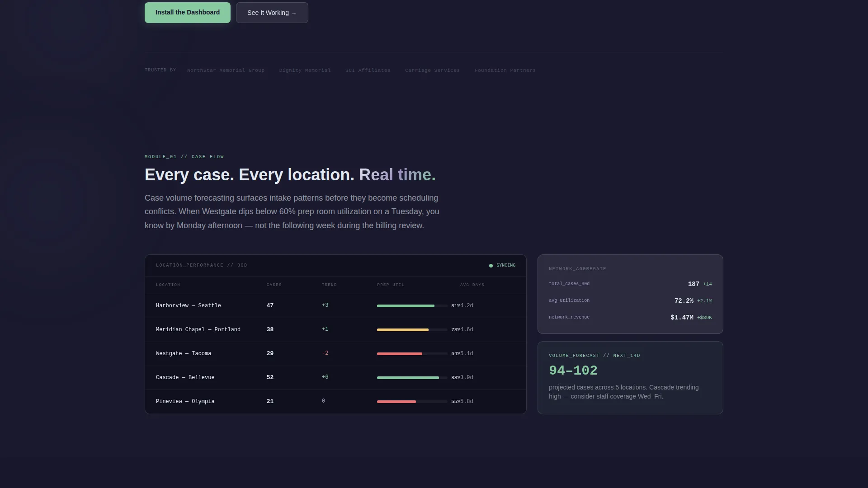868x488 pixels.
Task: Click Cascade's green prep utilization bar
Action: [408, 378]
